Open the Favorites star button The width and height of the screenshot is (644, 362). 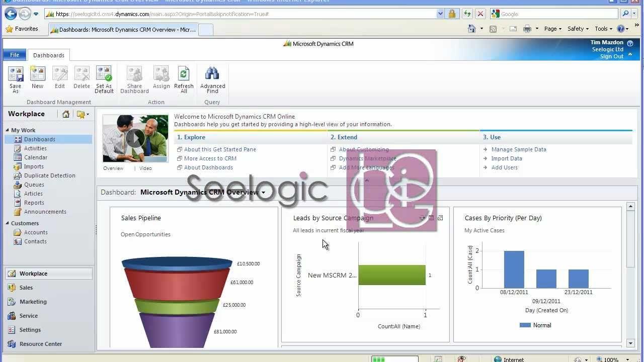(22, 29)
